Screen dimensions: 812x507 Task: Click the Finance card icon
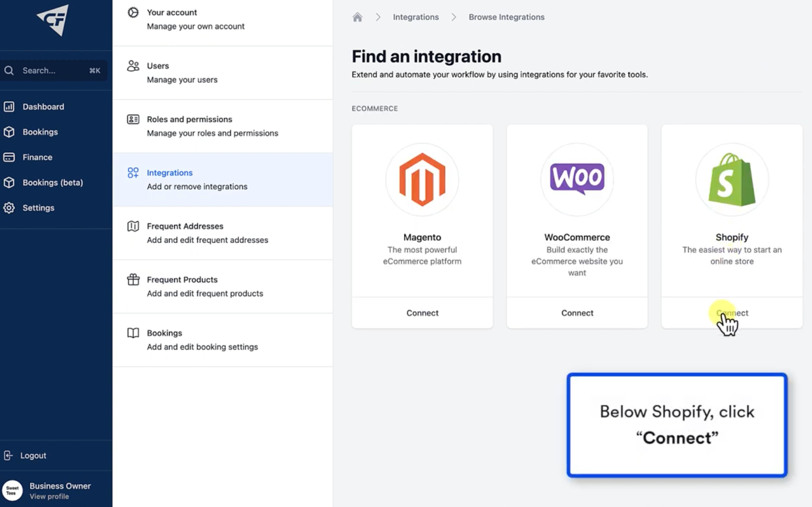(9, 157)
